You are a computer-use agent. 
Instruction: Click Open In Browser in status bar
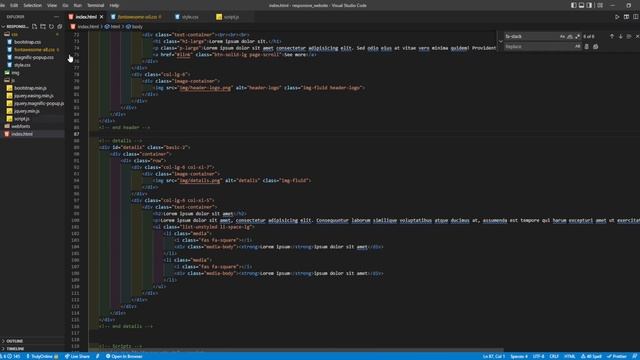point(124,356)
